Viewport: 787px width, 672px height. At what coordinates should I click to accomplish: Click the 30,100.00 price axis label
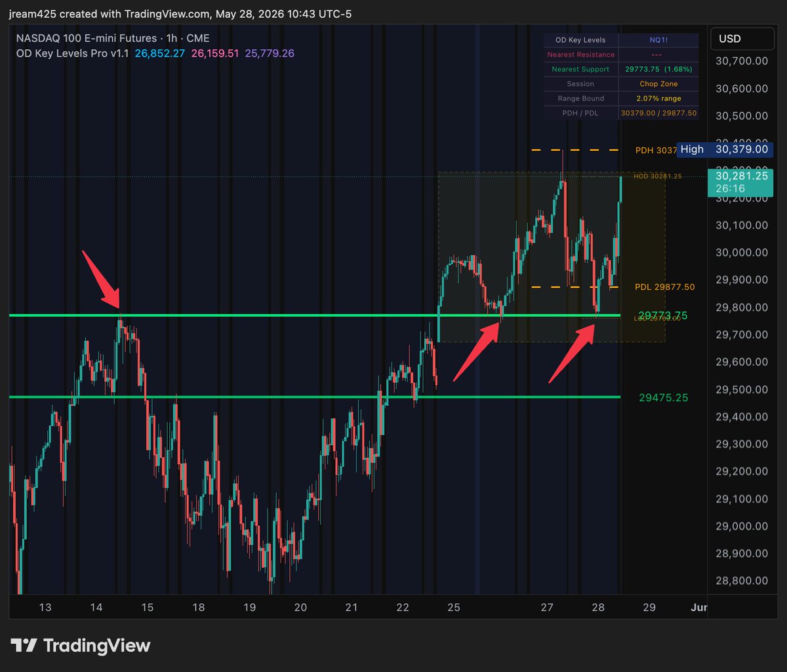click(x=742, y=225)
